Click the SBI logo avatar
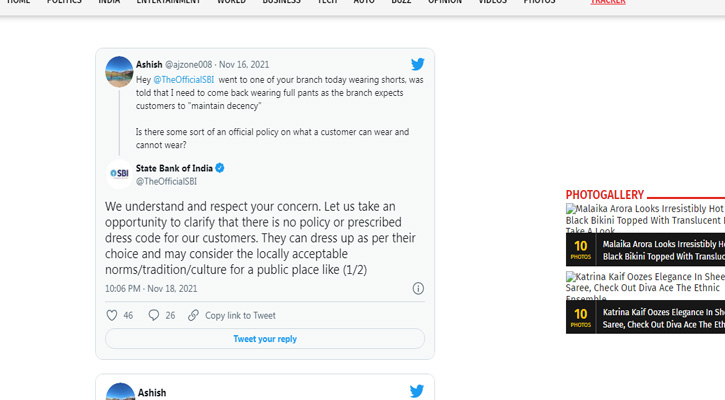 [119, 174]
